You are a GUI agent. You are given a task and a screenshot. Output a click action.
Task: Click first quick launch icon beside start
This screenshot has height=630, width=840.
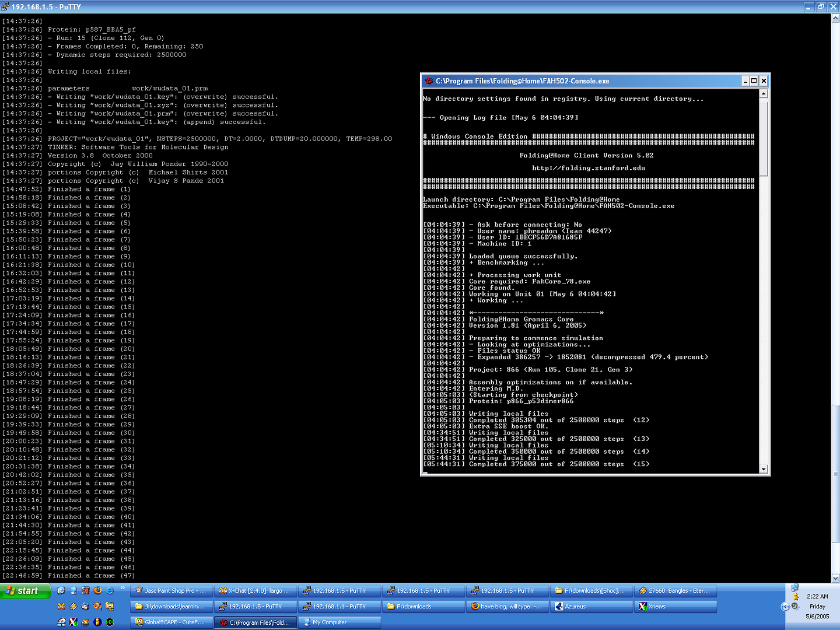61,590
